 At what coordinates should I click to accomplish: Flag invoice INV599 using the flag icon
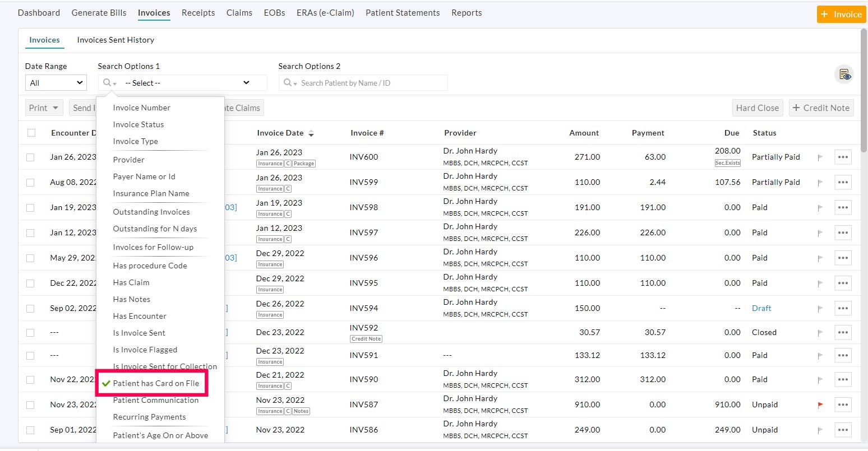[820, 183]
